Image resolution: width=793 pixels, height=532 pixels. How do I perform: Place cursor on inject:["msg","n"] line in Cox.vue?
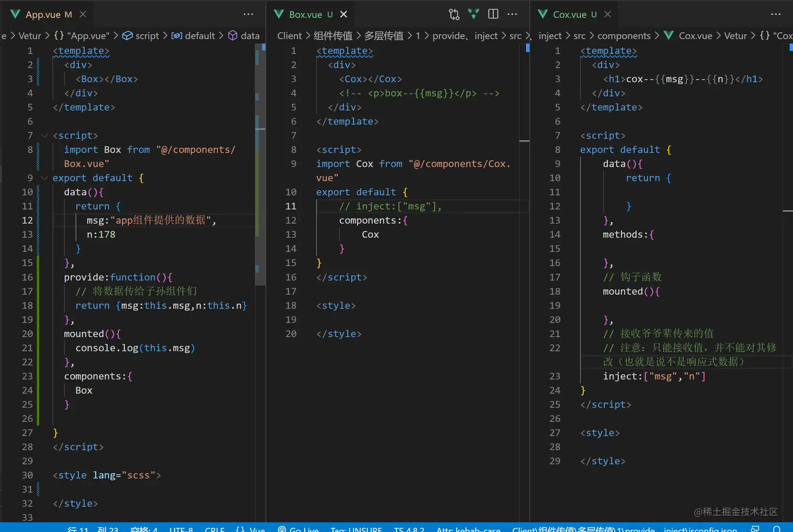[654, 376]
